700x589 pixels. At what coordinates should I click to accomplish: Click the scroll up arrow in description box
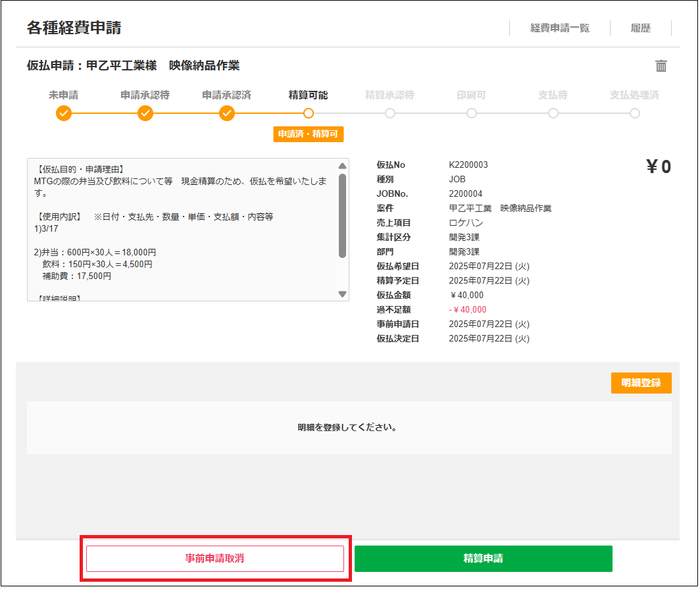click(x=342, y=166)
